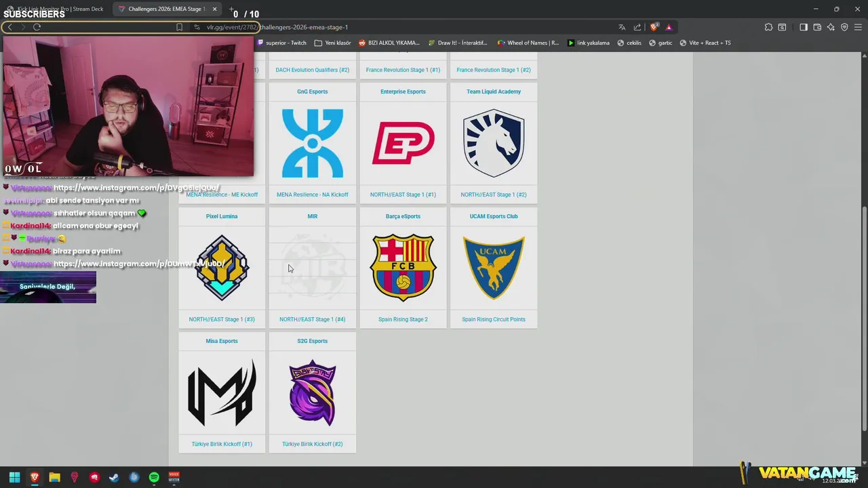Open the Enterprise Esports team name link
868x488 pixels.
(403, 91)
